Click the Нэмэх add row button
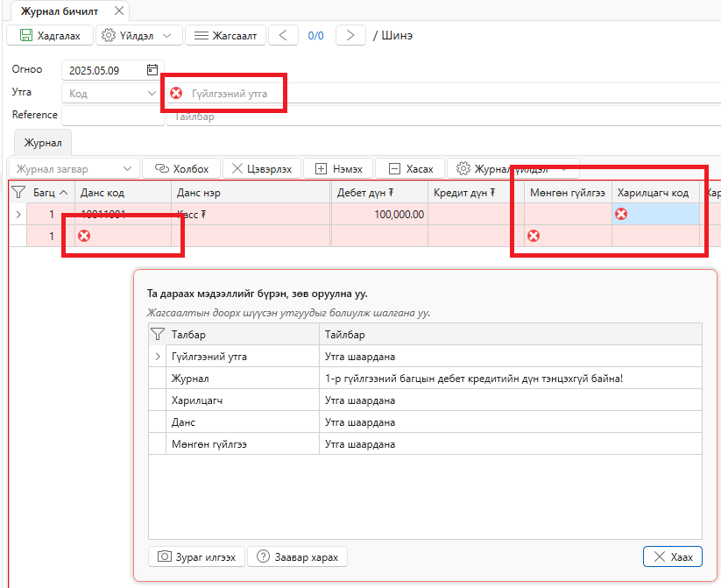Viewport: 721px width, 588px height. [339, 169]
